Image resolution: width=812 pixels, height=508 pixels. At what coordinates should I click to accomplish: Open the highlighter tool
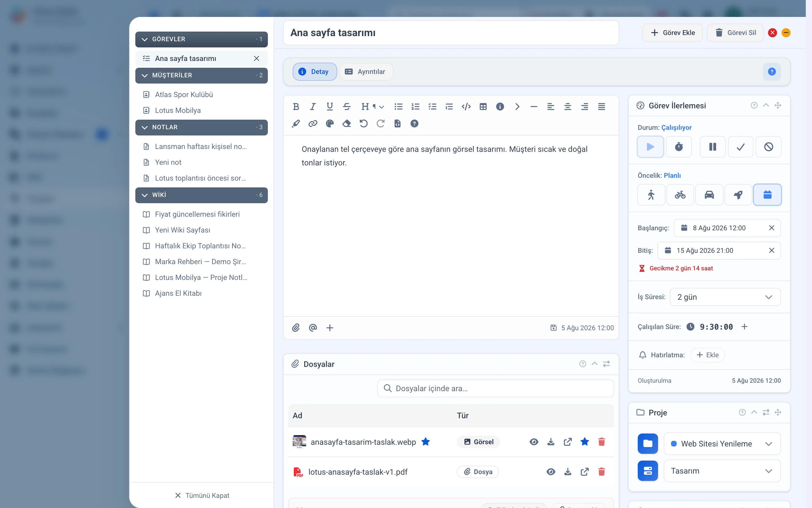(295, 124)
